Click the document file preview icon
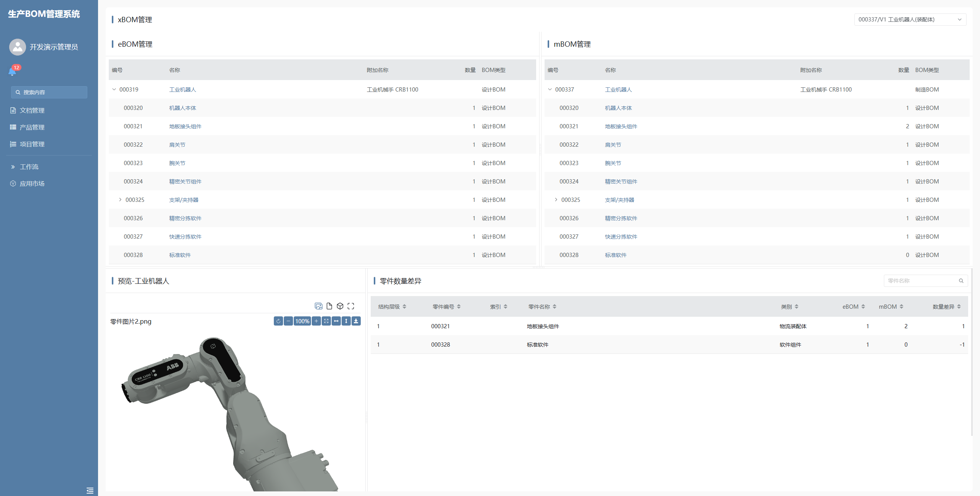Image resolution: width=980 pixels, height=496 pixels. (x=329, y=306)
